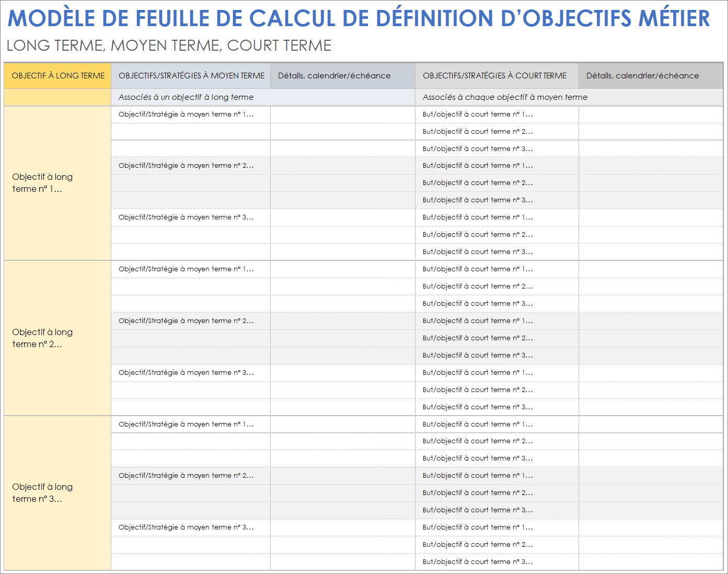Click moyen terme n° 1 under long terme n° 2
The height and width of the screenshot is (574, 728).
(x=191, y=269)
